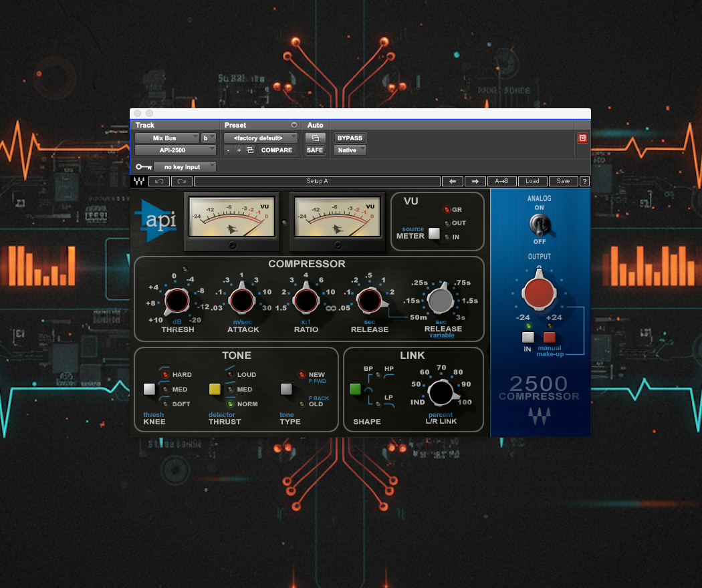Viewport: 702px width, 588px height.
Task: Toggle the yellow THRUST detector switch
Action: (x=214, y=389)
